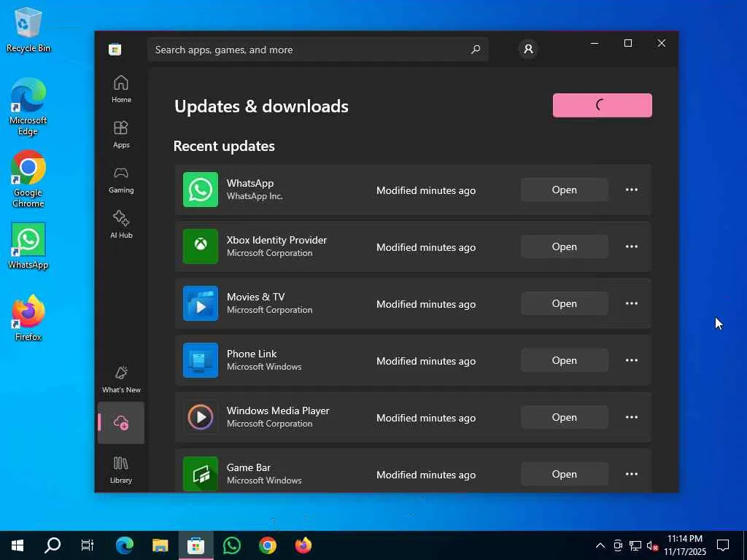
Task: Open taskbar Search
Action: 53,545
